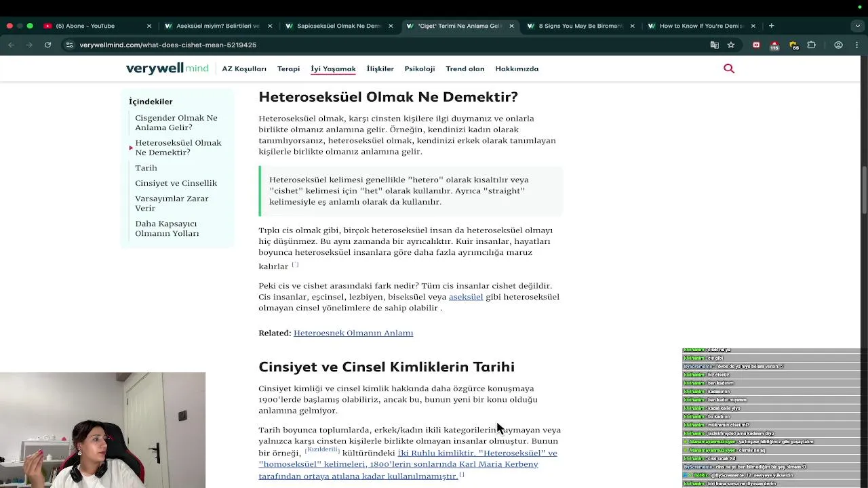Close the active 'Cişet' Terimi tab
Screen dimensions: 868x488
(511, 26)
